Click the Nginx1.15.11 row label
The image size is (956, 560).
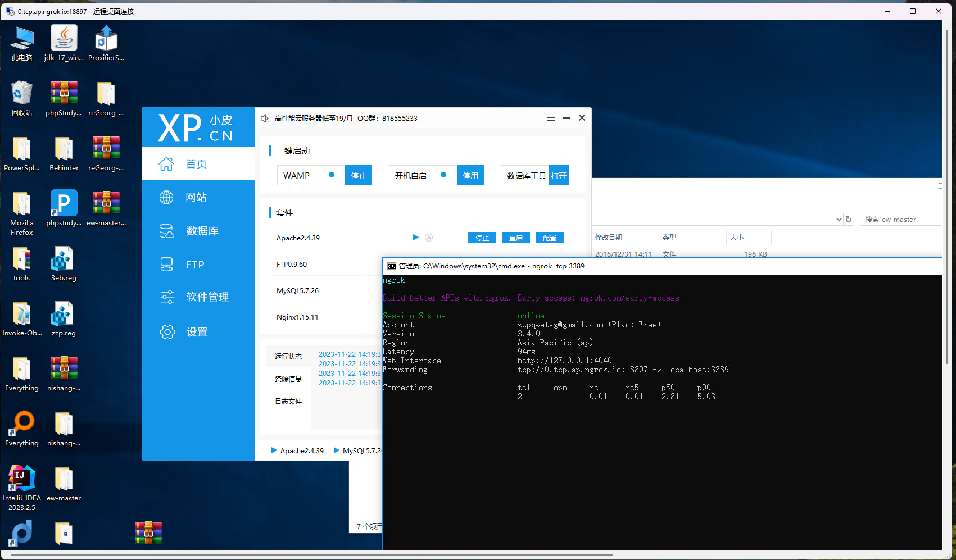pos(297,317)
